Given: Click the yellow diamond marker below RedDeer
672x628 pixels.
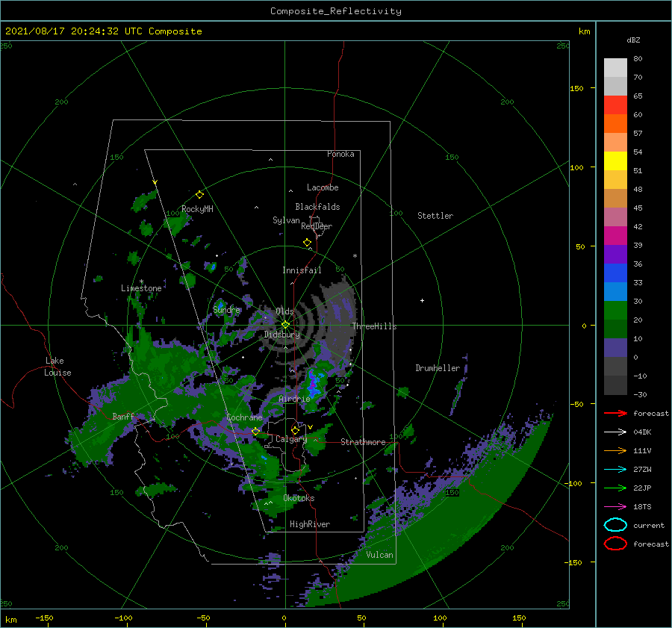Looking at the screenshot, I should pyautogui.click(x=308, y=243).
